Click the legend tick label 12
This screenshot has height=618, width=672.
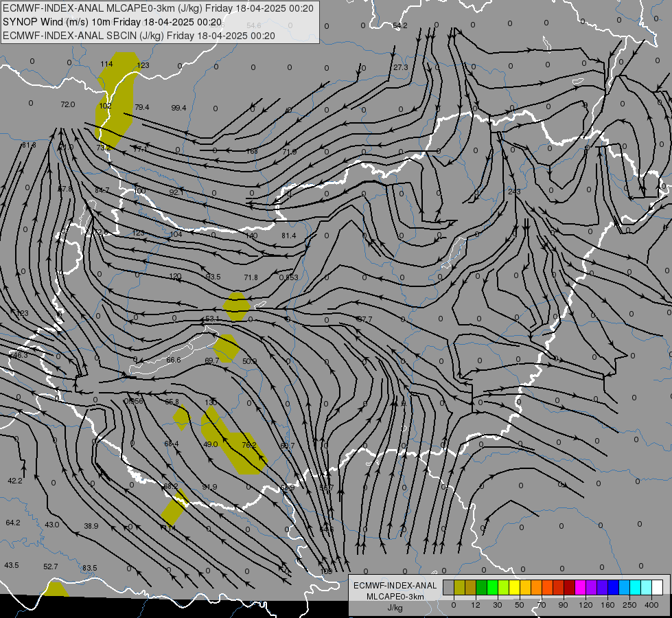(x=475, y=605)
